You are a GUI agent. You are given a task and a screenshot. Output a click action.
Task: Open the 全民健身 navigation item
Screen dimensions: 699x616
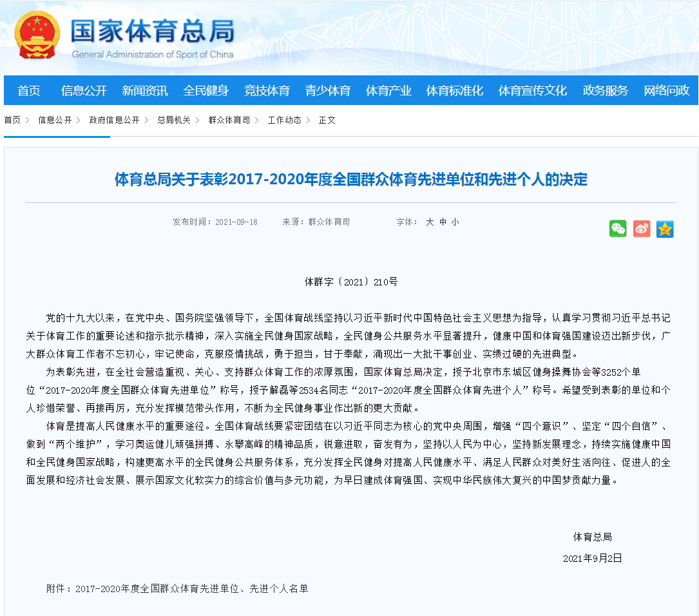pos(206,91)
